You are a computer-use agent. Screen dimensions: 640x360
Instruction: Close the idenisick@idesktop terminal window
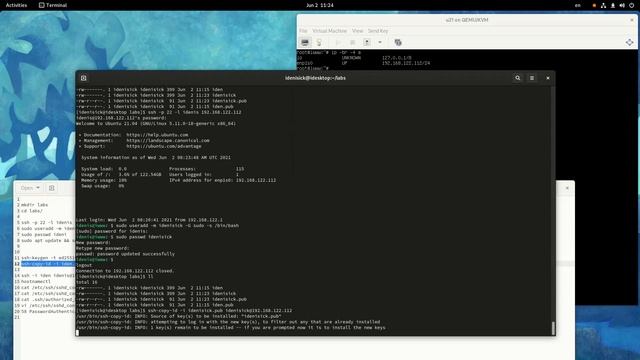[x=548, y=78]
